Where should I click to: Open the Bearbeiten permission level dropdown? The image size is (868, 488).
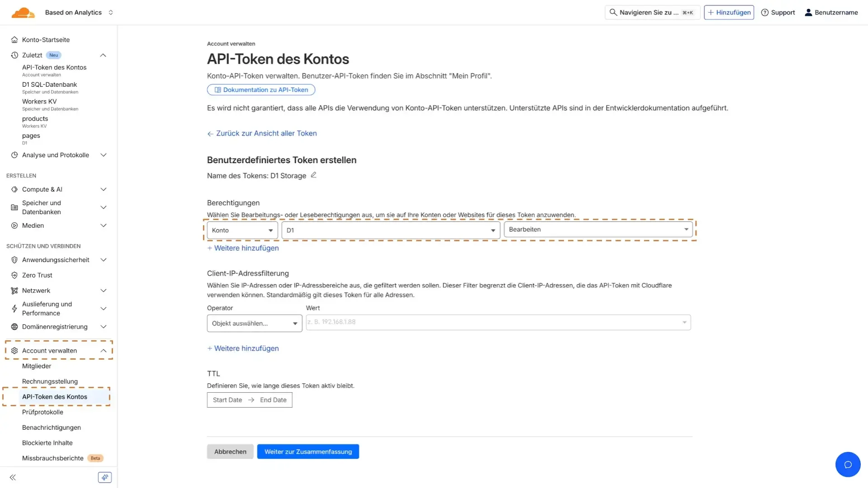pyautogui.click(x=598, y=230)
